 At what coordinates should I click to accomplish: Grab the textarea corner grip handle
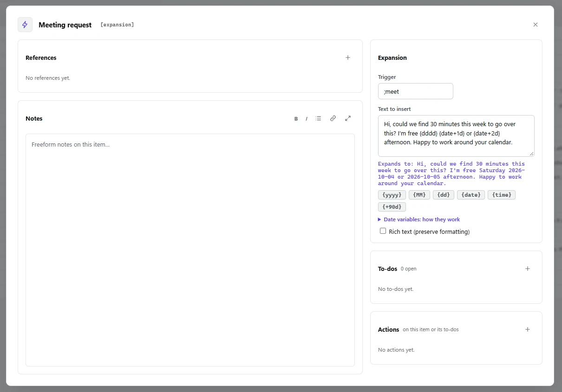tap(532, 154)
